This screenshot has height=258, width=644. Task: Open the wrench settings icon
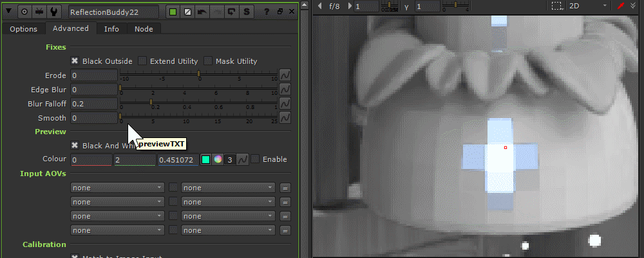[53, 12]
